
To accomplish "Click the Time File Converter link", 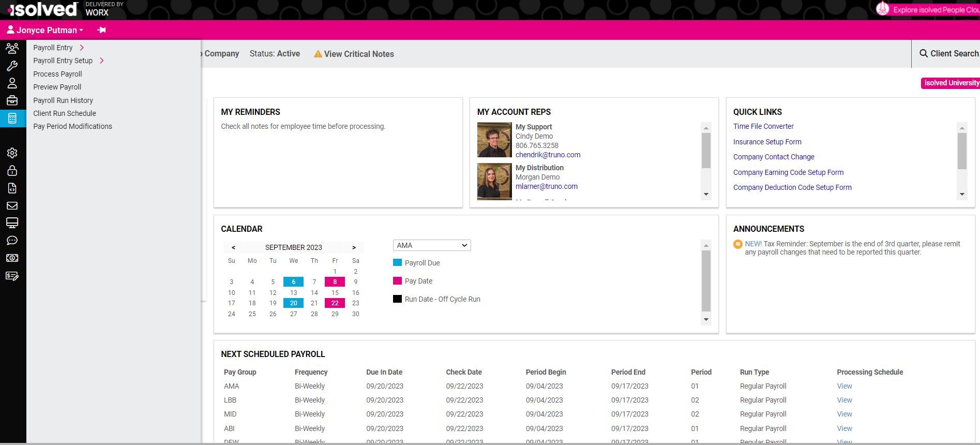I will point(763,126).
